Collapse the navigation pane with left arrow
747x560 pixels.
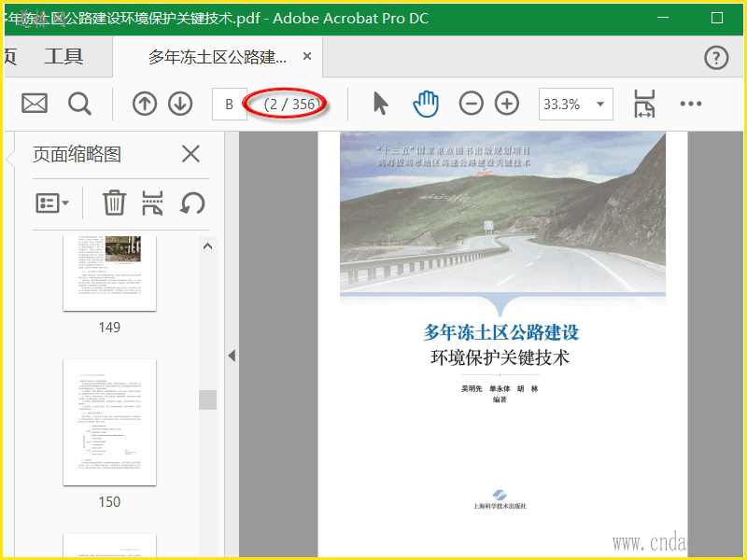point(232,356)
